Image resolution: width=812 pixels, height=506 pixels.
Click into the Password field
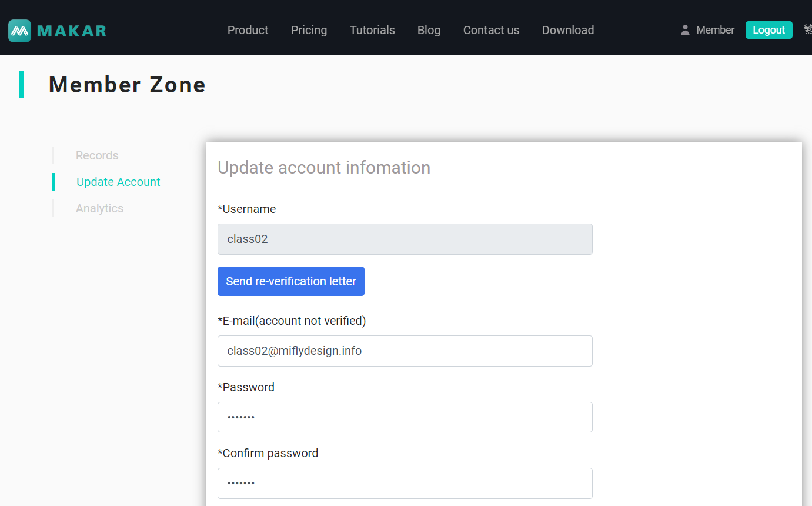click(x=405, y=417)
